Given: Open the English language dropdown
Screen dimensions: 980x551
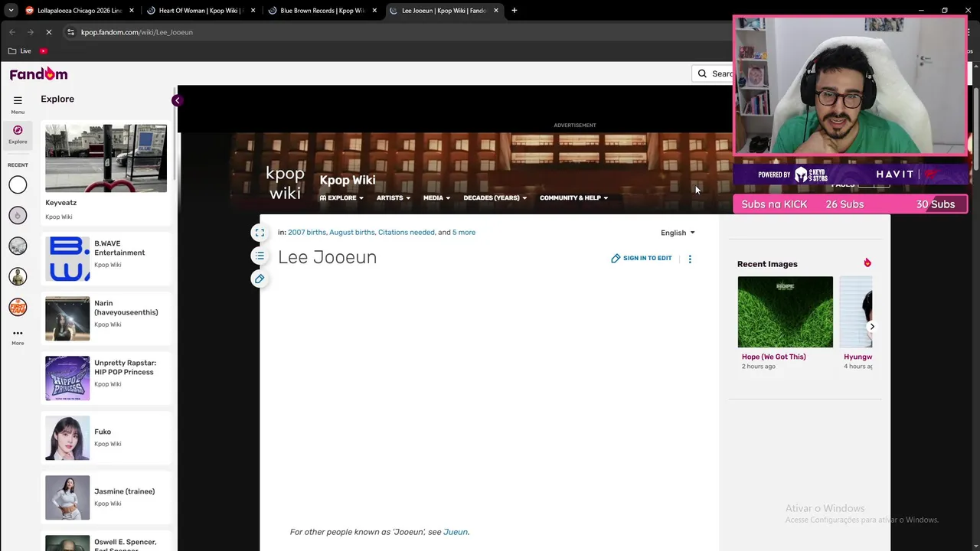Looking at the screenshot, I should 678,233.
